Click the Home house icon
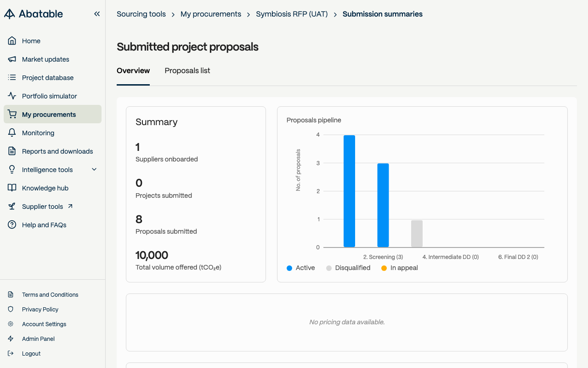 click(12, 41)
